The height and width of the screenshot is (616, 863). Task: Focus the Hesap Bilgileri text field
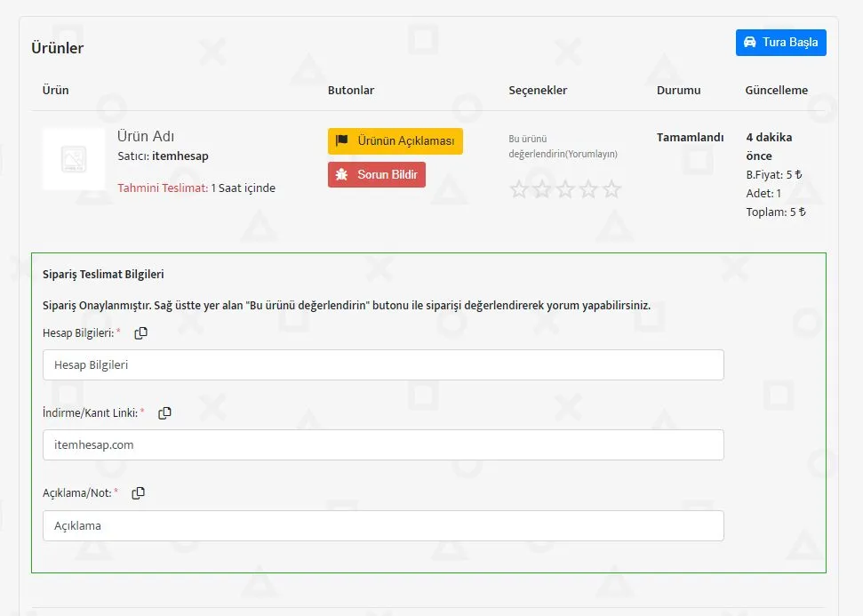coord(383,364)
